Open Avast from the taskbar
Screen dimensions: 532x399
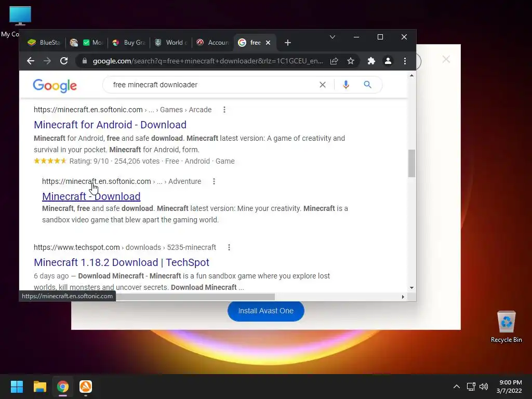coord(86,387)
